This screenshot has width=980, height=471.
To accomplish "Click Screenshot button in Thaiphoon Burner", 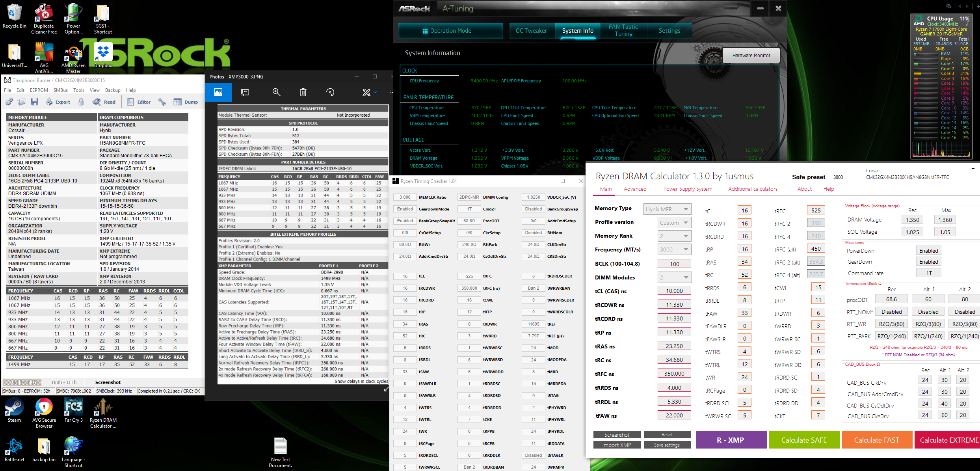I will [108, 382].
